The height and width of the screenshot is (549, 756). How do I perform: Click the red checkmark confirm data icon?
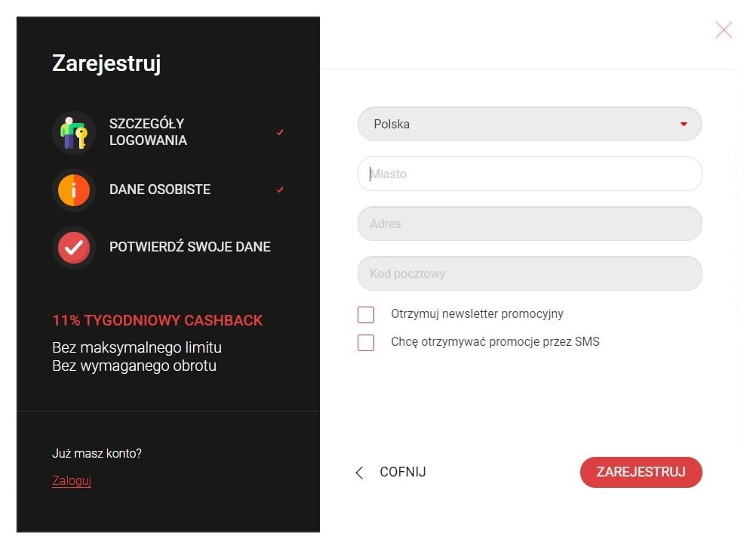pos(74,247)
